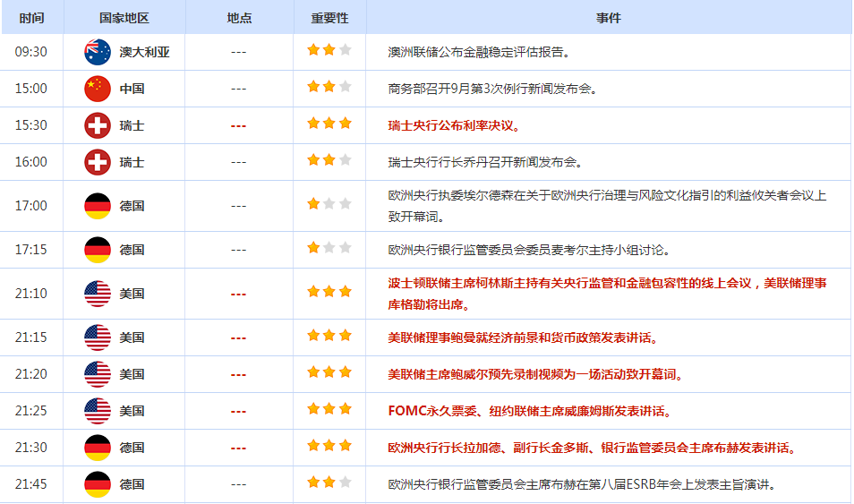Click one-star rating in 17:15 row
Screen dimensions: 854x504
[329, 248]
